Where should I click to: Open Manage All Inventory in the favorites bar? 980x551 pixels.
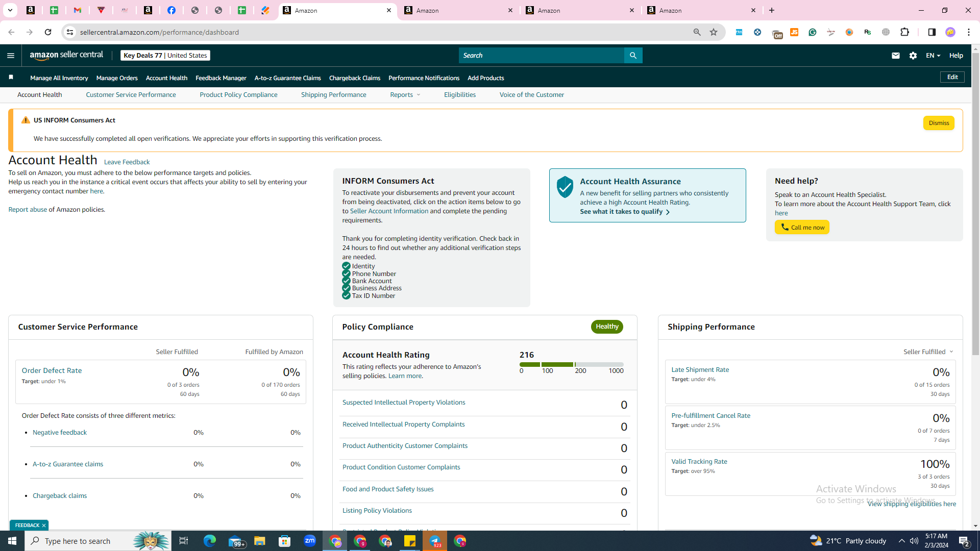59,78
